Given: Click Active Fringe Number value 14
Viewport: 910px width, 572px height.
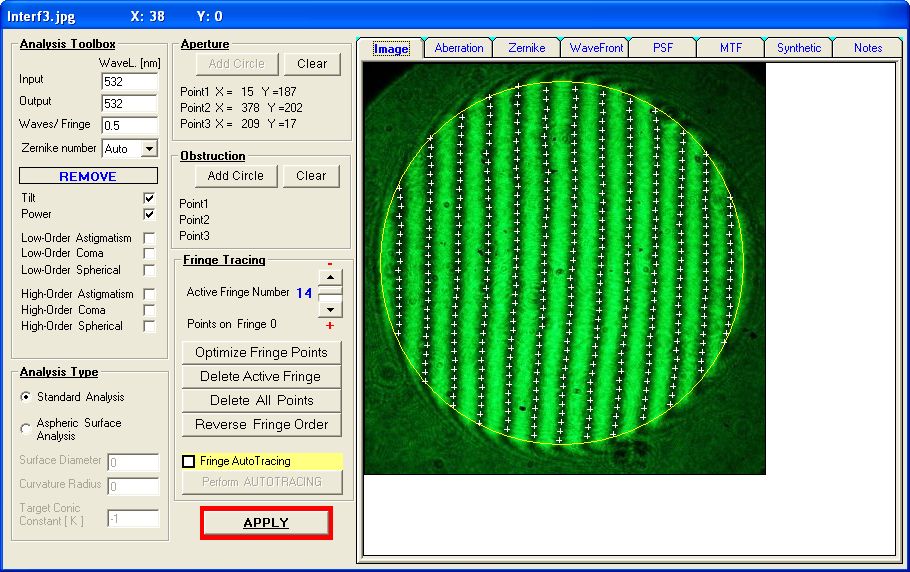Looking at the screenshot, I should [304, 293].
